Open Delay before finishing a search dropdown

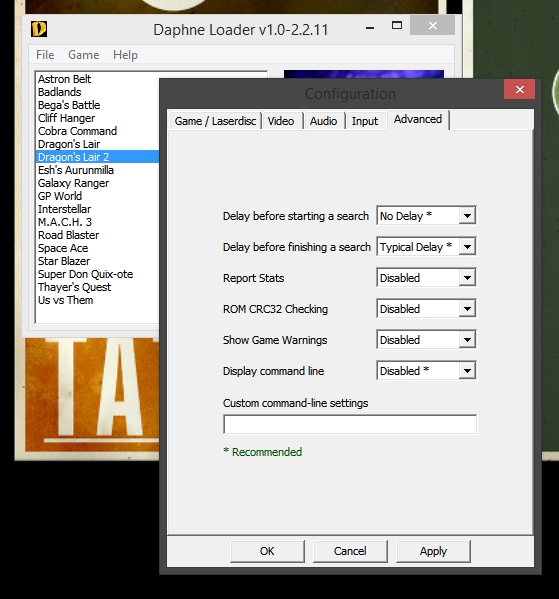(x=426, y=247)
